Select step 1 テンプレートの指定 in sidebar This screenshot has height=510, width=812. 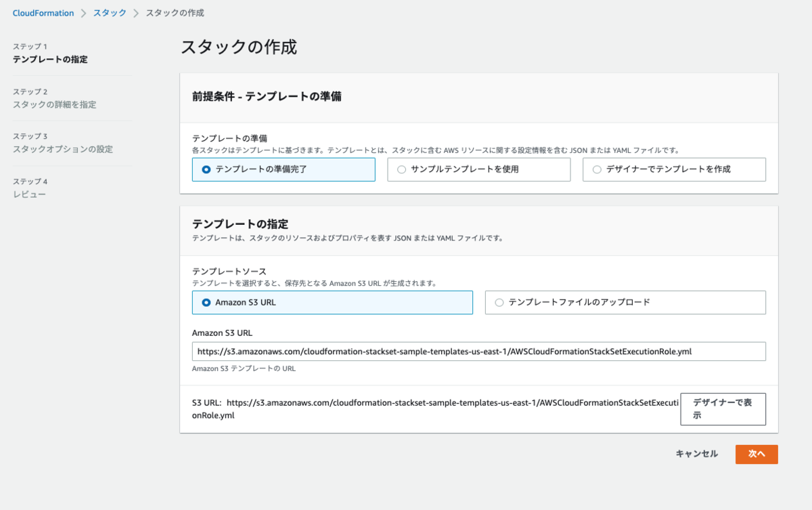pos(50,60)
